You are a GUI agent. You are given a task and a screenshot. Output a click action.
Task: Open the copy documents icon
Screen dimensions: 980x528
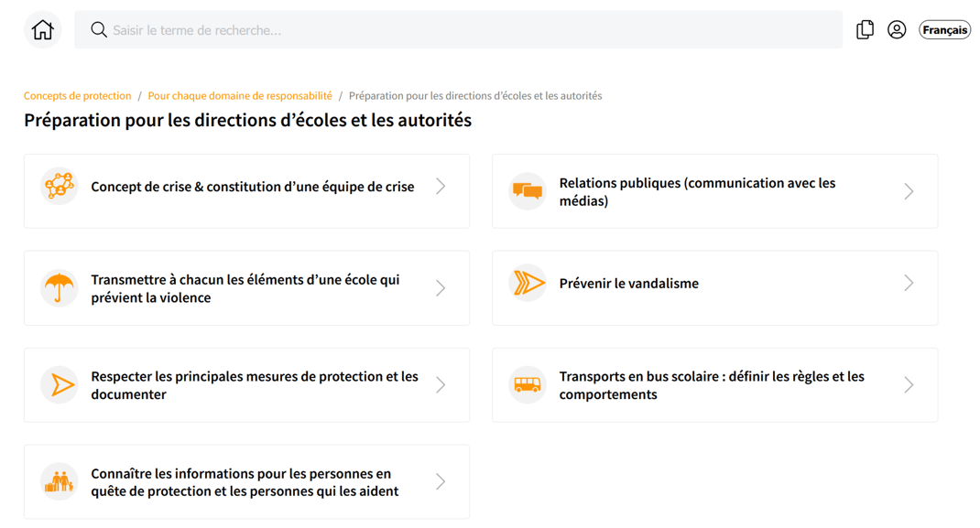pyautogui.click(x=865, y=30)
